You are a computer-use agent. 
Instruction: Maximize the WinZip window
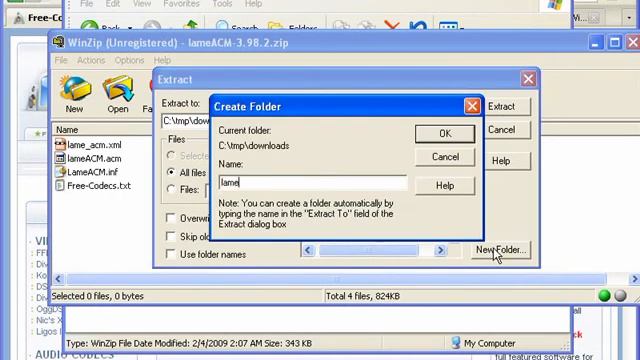[x=615, y=42]
